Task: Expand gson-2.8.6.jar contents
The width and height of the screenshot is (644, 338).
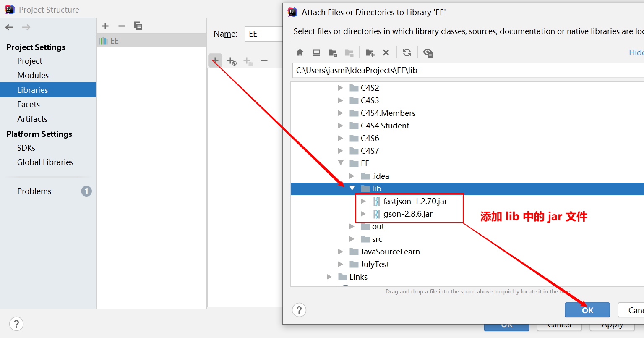Action: point(363,214)
